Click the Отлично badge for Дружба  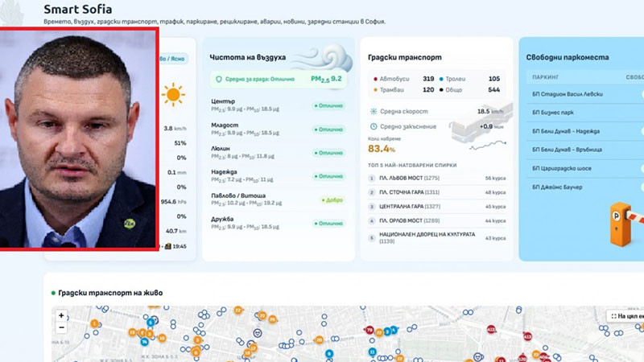[x=328, y=224]
